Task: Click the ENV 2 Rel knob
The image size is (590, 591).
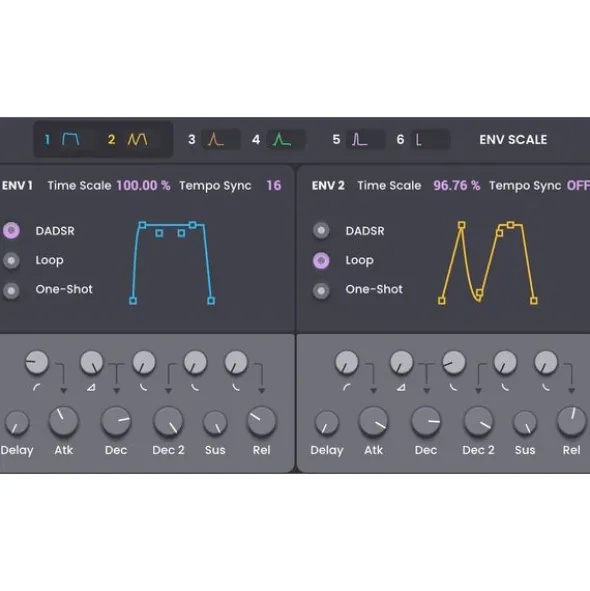Action: [571, 421]
